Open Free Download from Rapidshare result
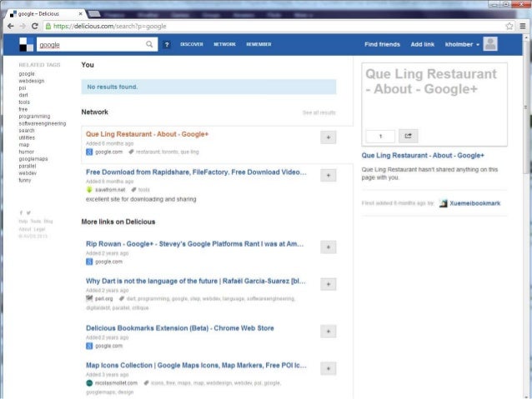 pos(196,172)
